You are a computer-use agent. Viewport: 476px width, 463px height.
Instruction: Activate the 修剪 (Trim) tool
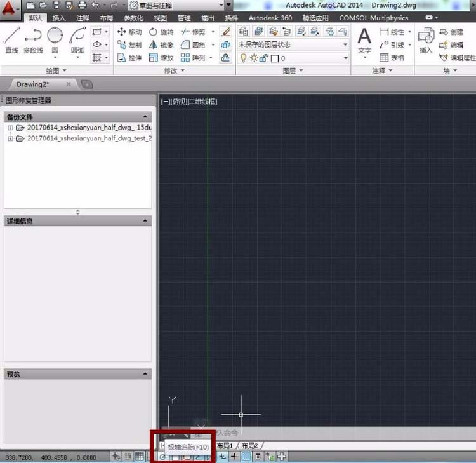coord(193,32)
